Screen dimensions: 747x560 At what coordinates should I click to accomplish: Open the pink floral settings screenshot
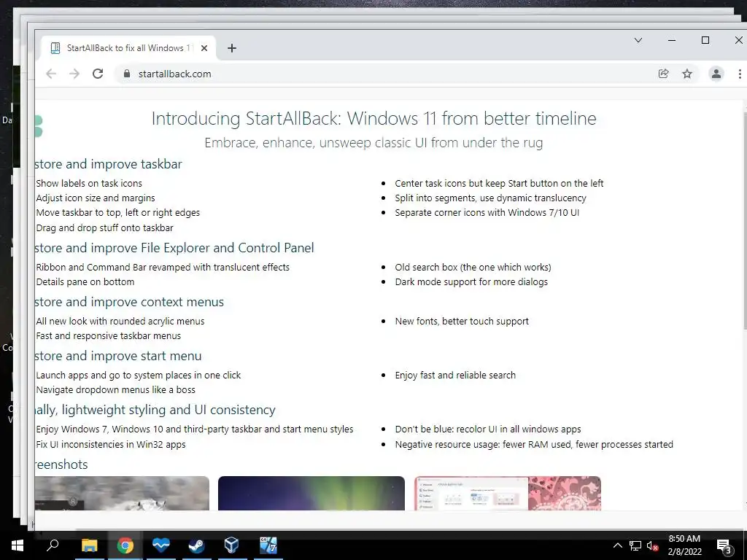[x=508, y=493]
